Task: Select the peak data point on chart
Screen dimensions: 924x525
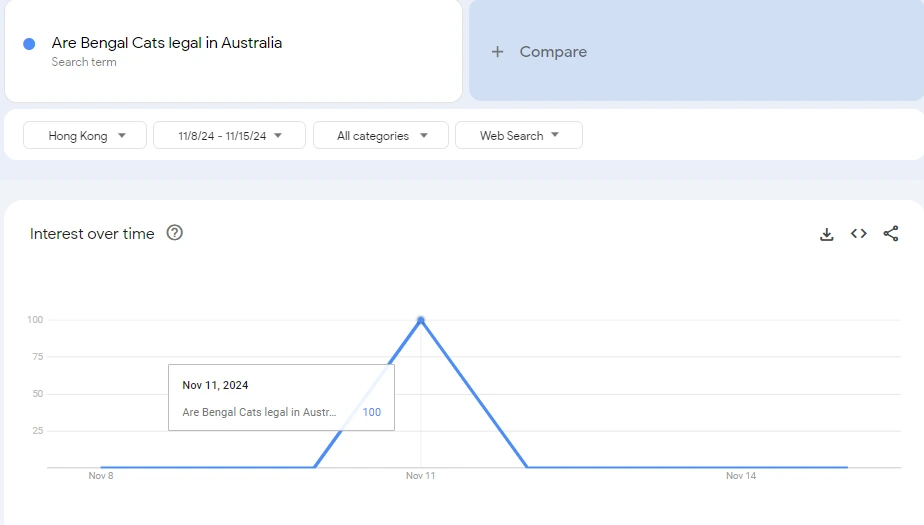Action: [421, 320]
